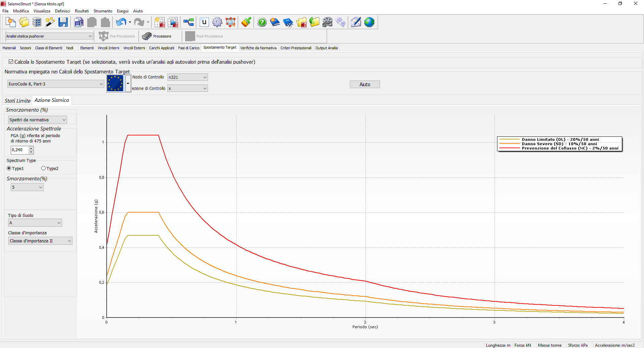Switch to the Stati Limite tab
The width and height of the screenshot is (644, 348).
[17, 101]
